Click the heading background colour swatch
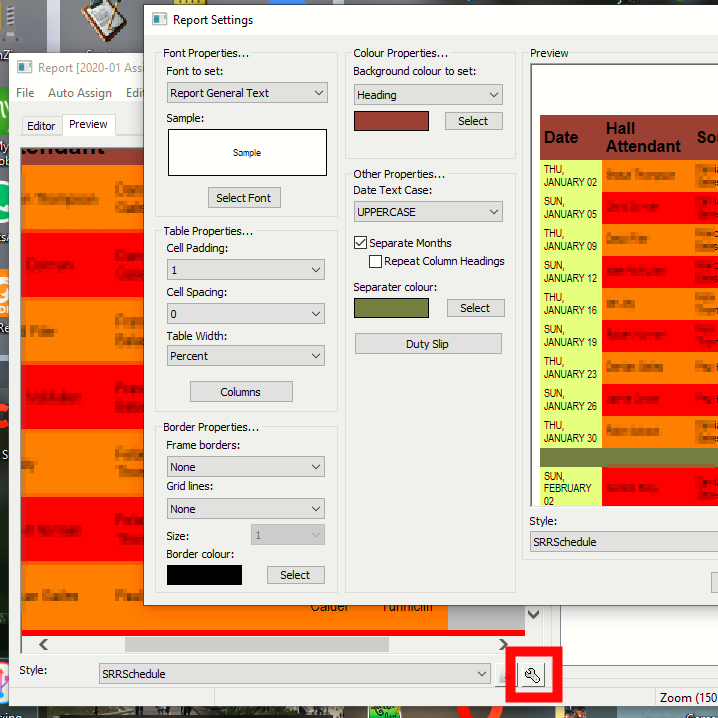The width and height of the screenshot is (718, 718). coord(391,121)
